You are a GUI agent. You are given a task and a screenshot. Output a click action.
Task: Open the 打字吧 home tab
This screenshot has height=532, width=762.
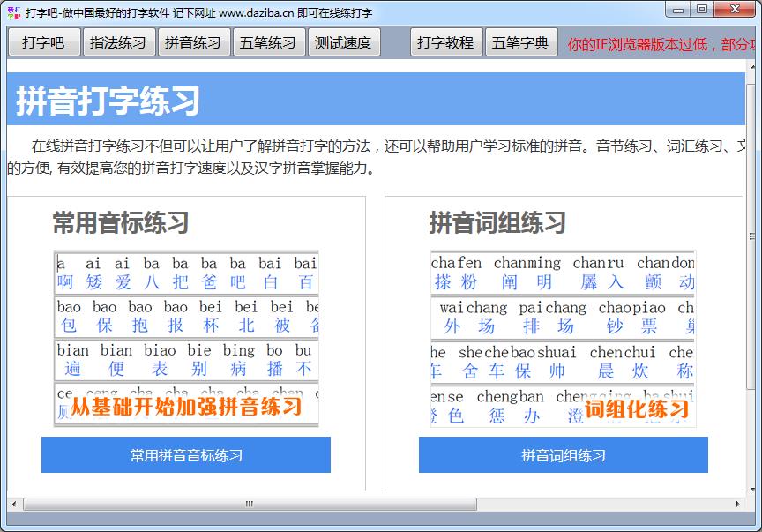(x=44, y=42)
